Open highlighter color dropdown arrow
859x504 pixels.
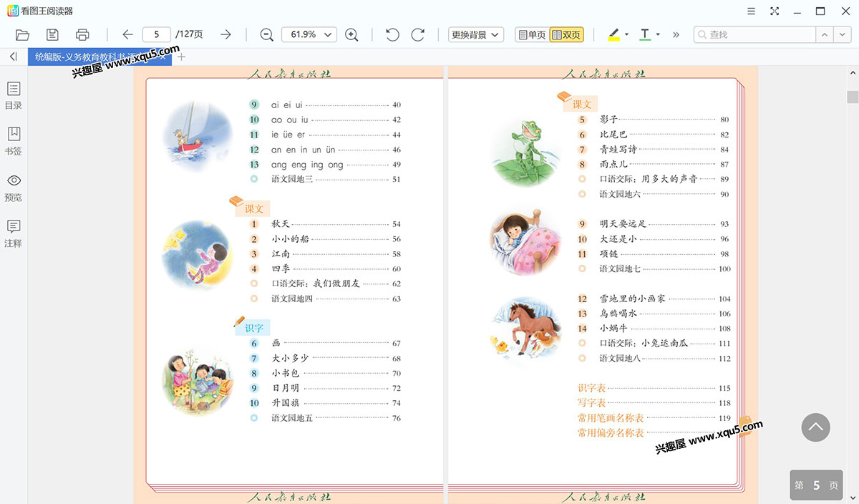click(x=627, y=34)
